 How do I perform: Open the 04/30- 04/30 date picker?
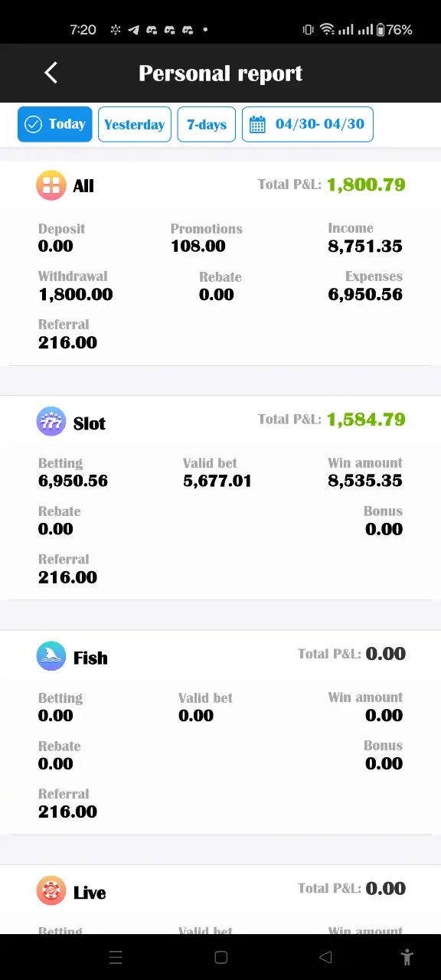[x=308, y=124]
